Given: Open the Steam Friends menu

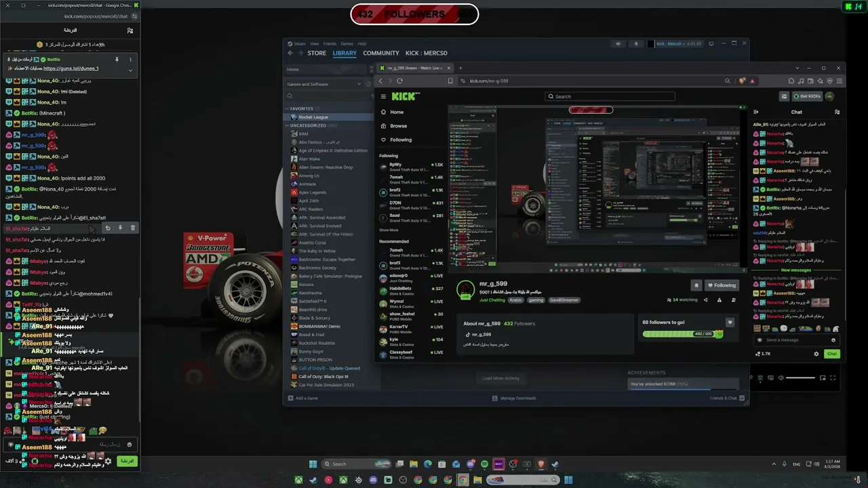Looking at the screenshot, I should tap(330, 43).
